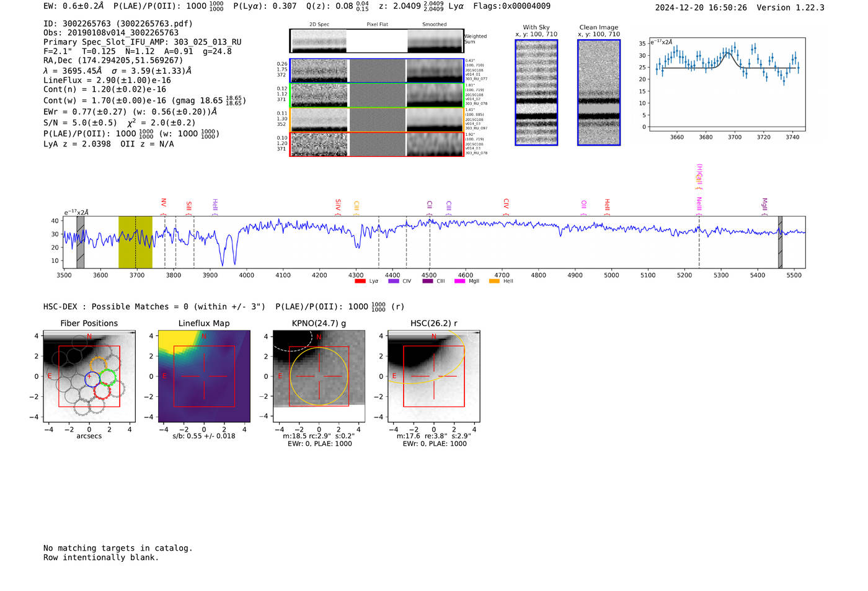Click the LineFlux = 2.90(±1.00)e-16 value
Image resolution: width=868 pixels, height=591 pixels.
107,80
